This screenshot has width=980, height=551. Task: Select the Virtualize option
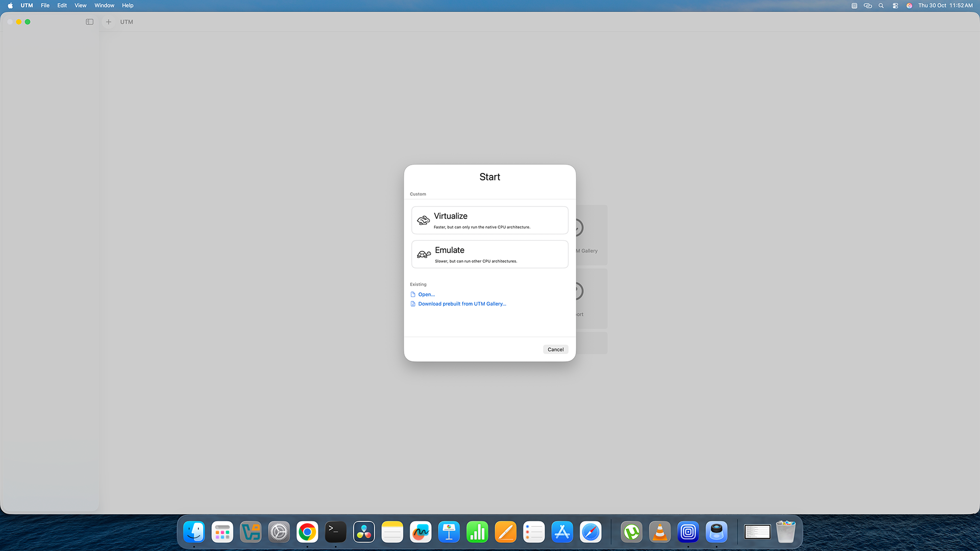[489, 220]
